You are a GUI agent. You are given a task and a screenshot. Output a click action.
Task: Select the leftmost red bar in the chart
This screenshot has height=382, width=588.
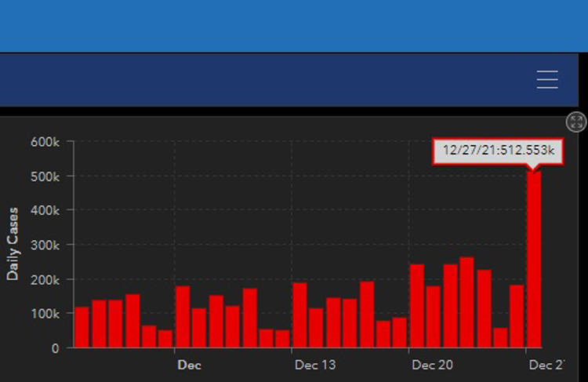pos(82,327)
